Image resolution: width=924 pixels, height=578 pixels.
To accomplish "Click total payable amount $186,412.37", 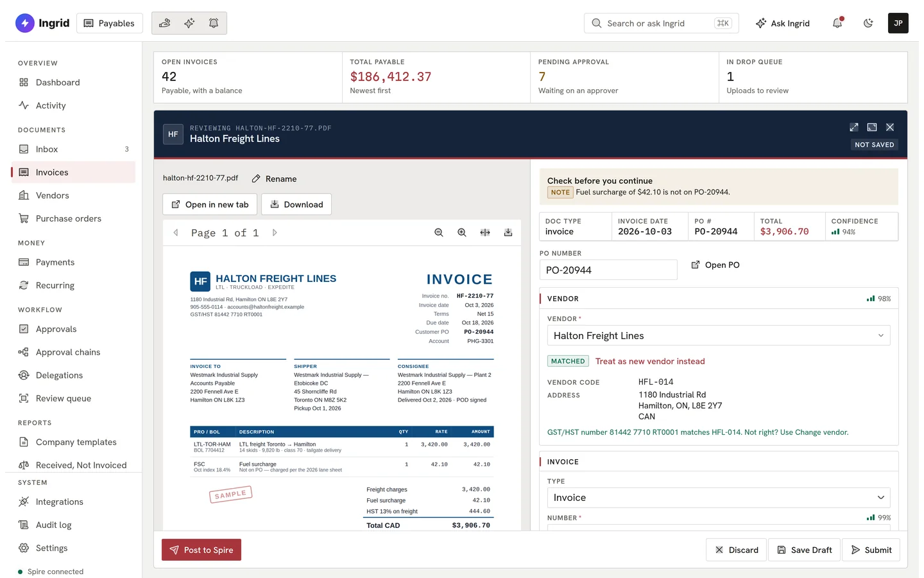I will [391, 76].
